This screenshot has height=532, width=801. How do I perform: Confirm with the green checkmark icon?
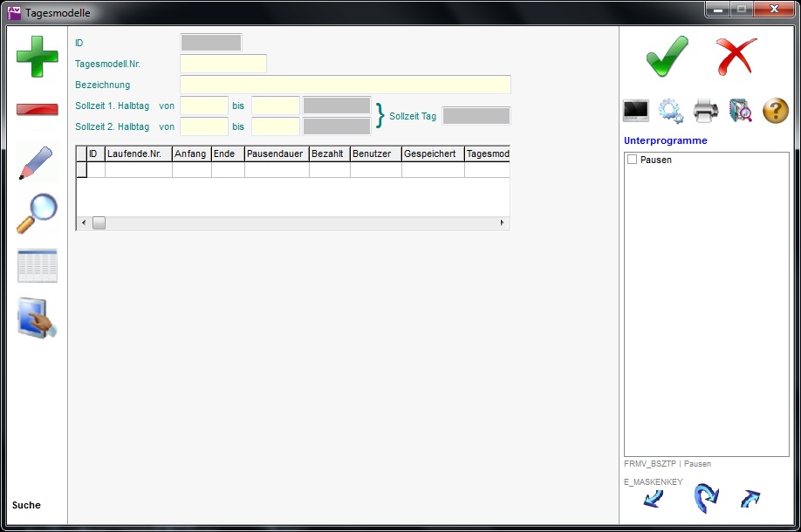tap(667, 57)
